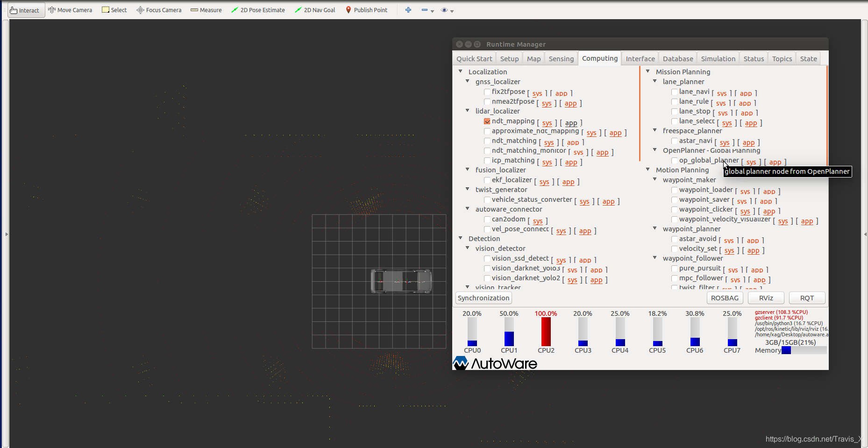Collapse the lidar_localizer group
The width and height of the screenshot is (868, 448).
coord(467,111)
